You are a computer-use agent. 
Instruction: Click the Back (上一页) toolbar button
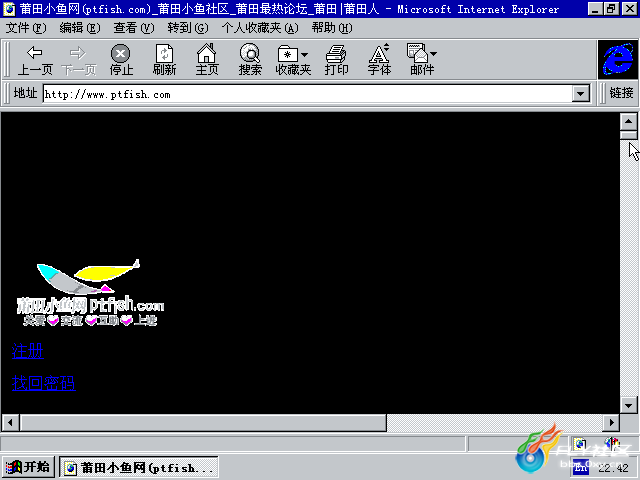point(35,60)
